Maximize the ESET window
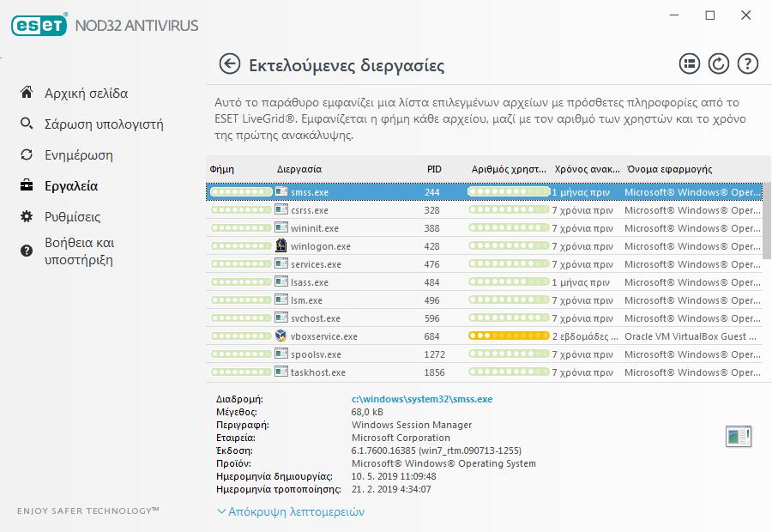The width and height of the screenshot is (772, 532). (x=710, y=15)
